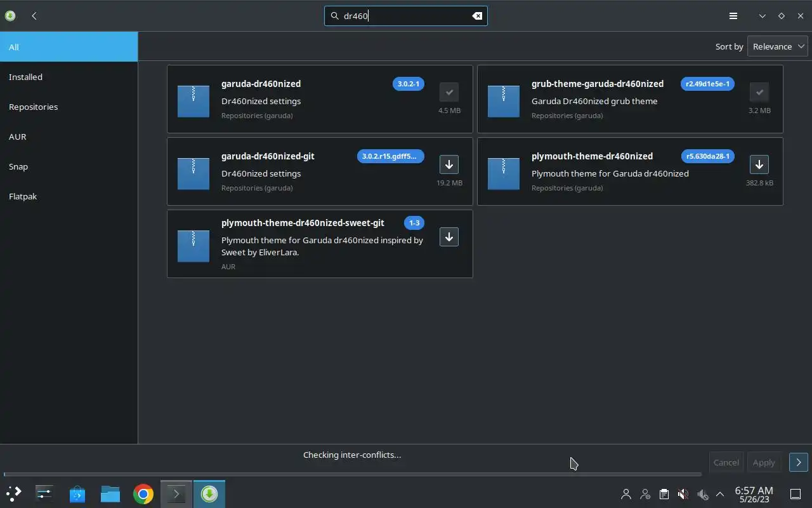Open grub-theme-garuda-dr460nized package title

coord(598,84)
